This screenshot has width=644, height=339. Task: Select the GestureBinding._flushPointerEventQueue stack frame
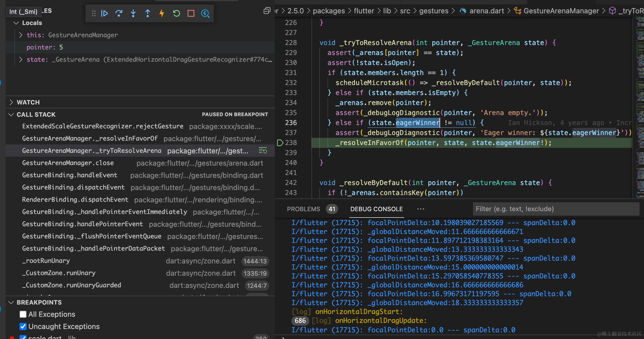[140, 236]
